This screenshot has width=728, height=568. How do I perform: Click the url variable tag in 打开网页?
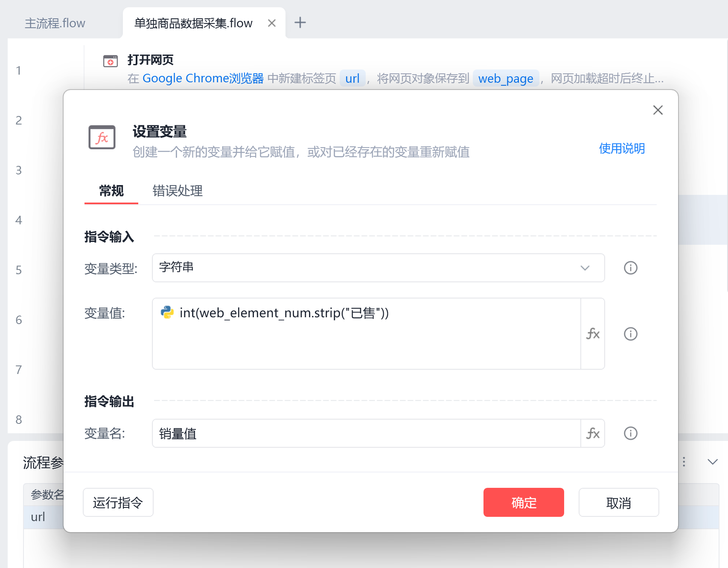point(352,78)
